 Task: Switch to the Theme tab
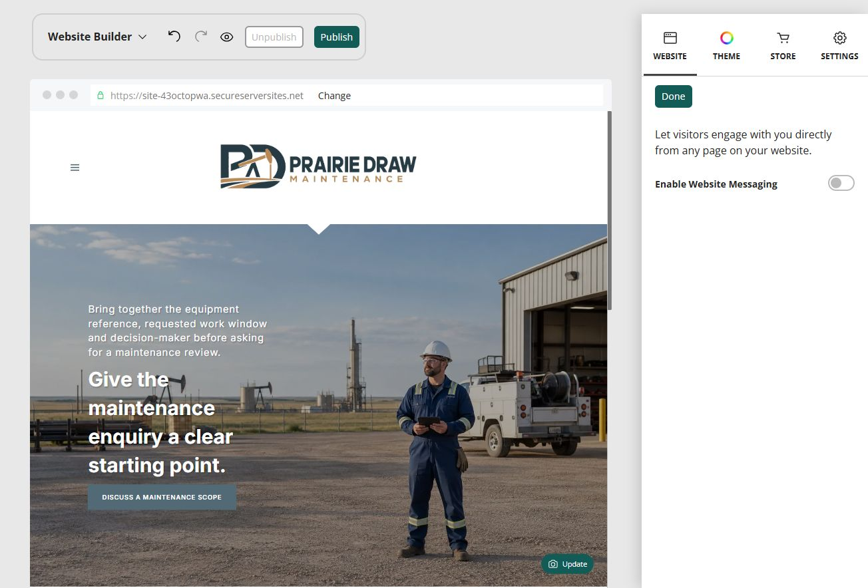coord(726,47)
